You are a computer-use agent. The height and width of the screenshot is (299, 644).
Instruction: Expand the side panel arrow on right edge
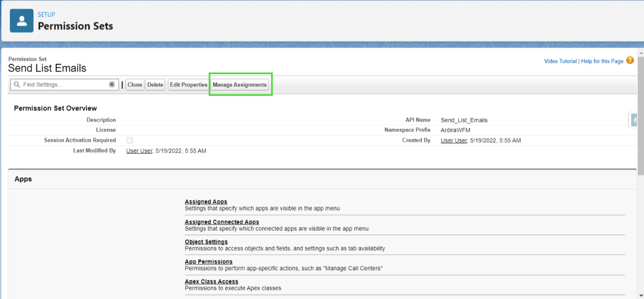634,119
